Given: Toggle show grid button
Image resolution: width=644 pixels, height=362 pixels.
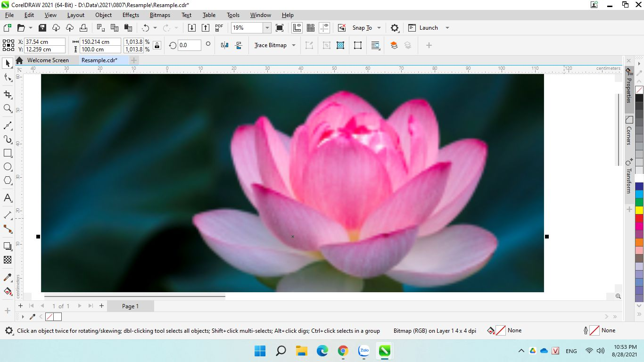Looking at the screenshot, I should [x=311, y=28].
